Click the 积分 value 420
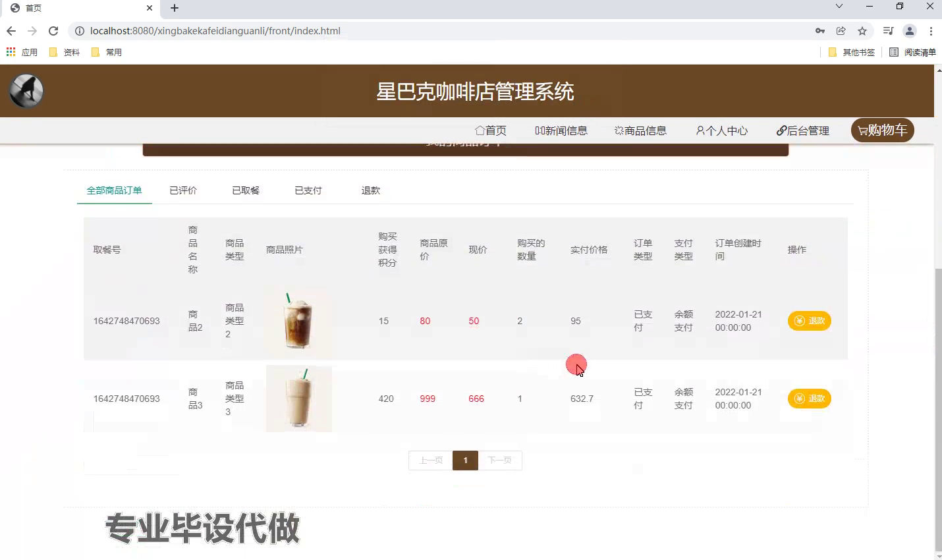942x560 pixels. pyautogui.click(x=386, y=399)
